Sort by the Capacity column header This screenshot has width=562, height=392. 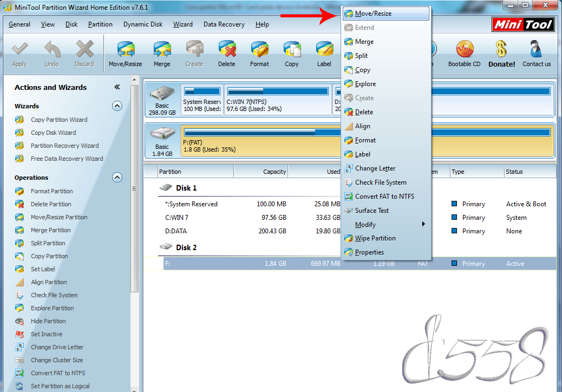tap(260, 172)
